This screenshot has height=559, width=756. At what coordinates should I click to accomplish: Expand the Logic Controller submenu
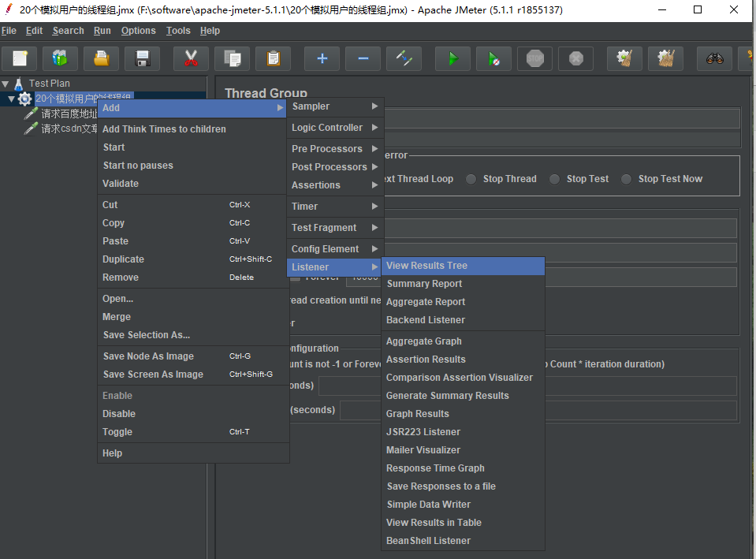pos(335,127)
